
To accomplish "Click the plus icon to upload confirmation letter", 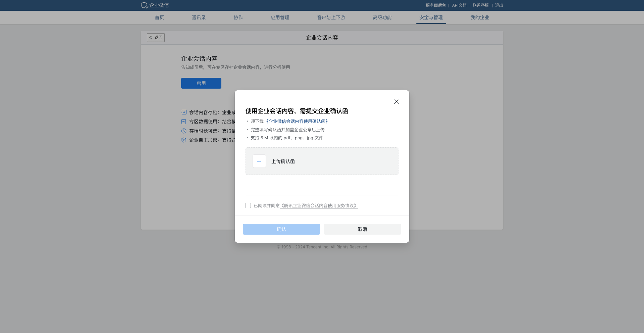I will [259, 161].
